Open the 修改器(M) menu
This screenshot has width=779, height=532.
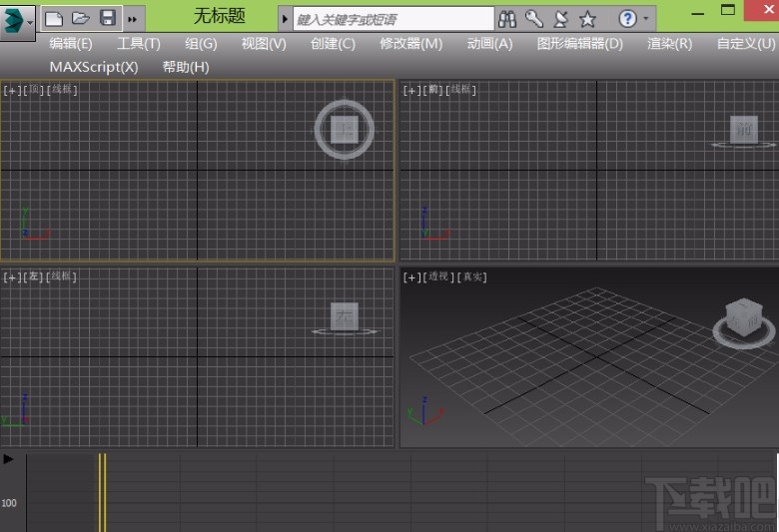click(x=411, y=44)
